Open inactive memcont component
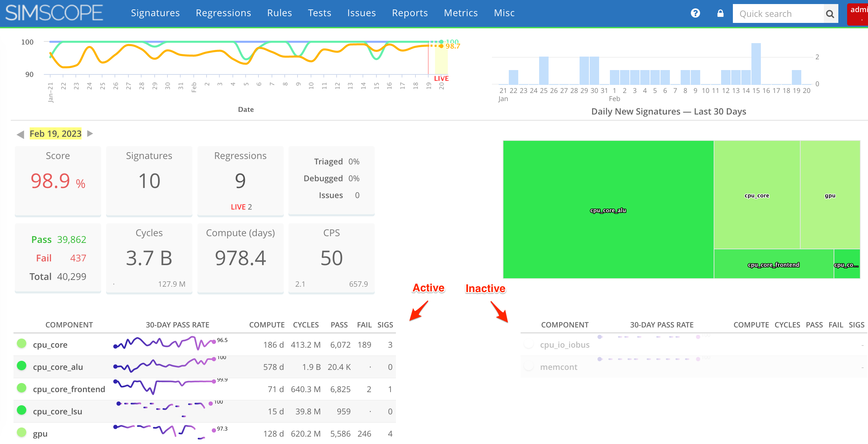This screenshot has width=868, height=444. pyautogui.click(x=559, y=367)
